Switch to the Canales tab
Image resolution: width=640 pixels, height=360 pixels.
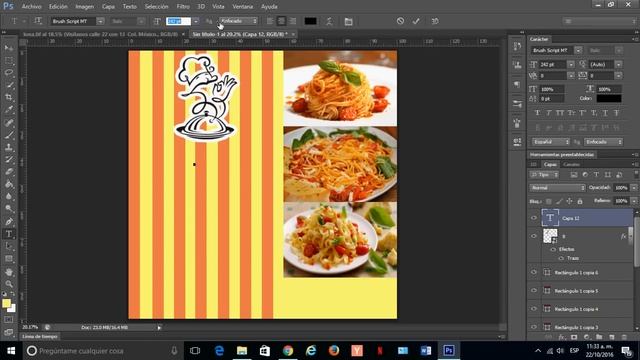point(571,164)
